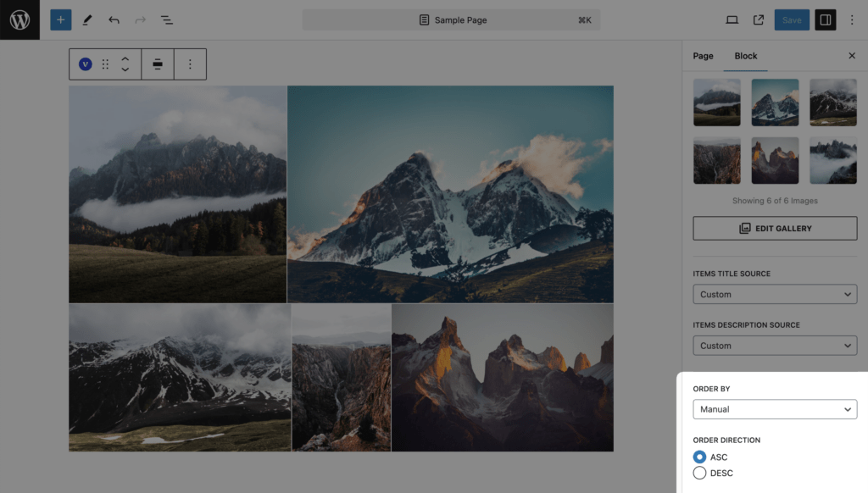Open the WordPress logo menu

tap(20, 20)
